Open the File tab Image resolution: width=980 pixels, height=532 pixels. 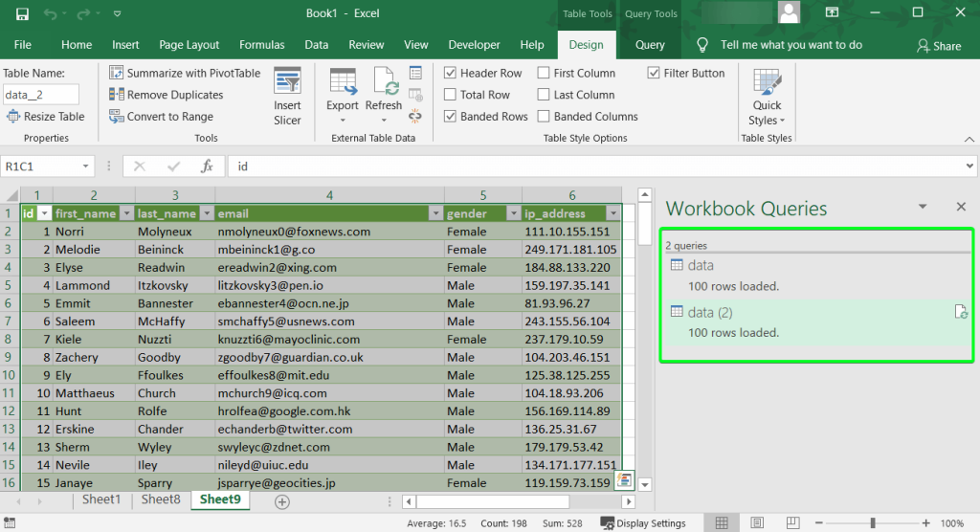click(x=23, y=45)
